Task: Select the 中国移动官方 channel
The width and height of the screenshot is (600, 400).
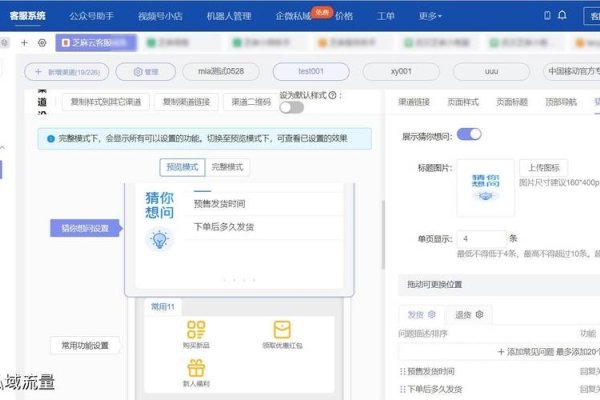Action: pyautogui.click(x=572, y=72)
